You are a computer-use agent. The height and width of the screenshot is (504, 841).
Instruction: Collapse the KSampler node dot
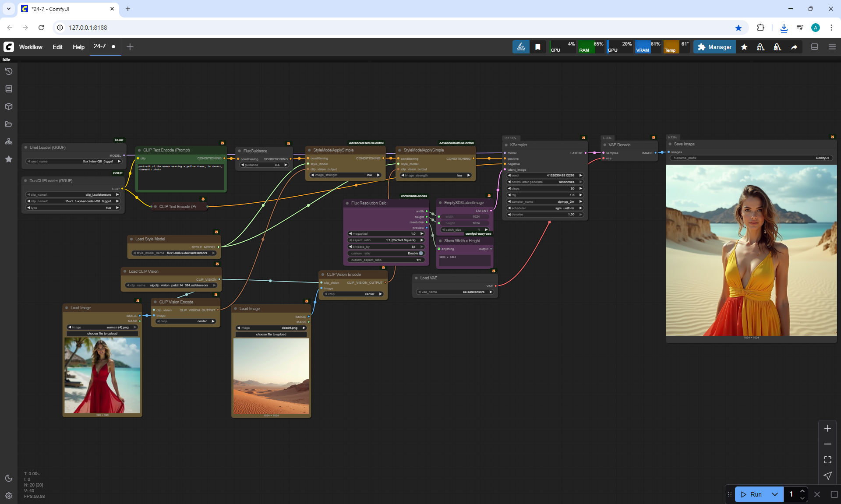point(506,145)
